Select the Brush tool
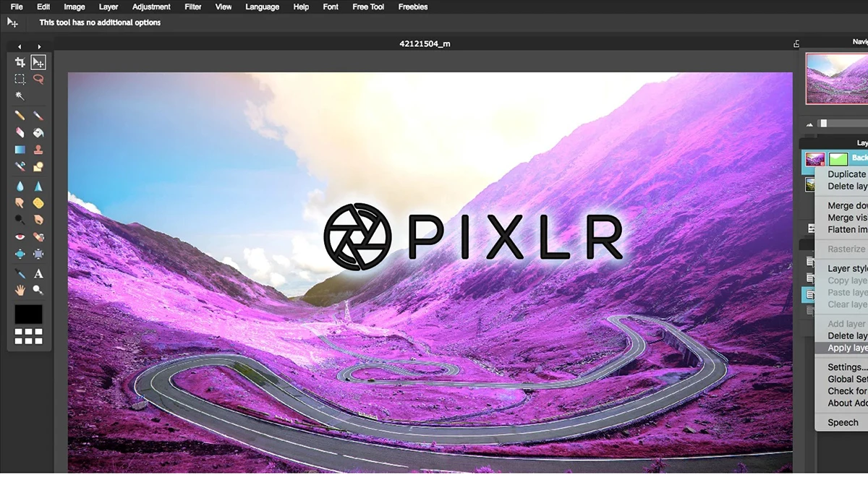 (38, 116)
